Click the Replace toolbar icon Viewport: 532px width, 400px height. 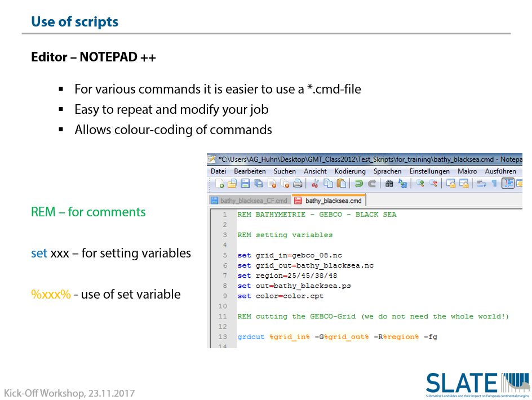[x=403, y=184]
